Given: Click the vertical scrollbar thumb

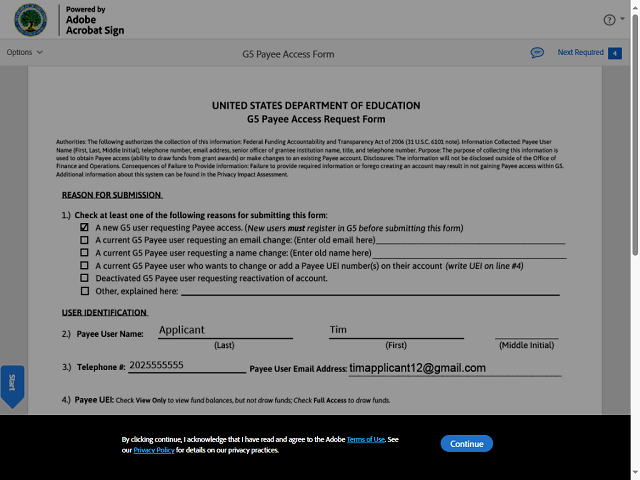Looking at the screenshot, I should pyautogui.click(x=635, y=135).
